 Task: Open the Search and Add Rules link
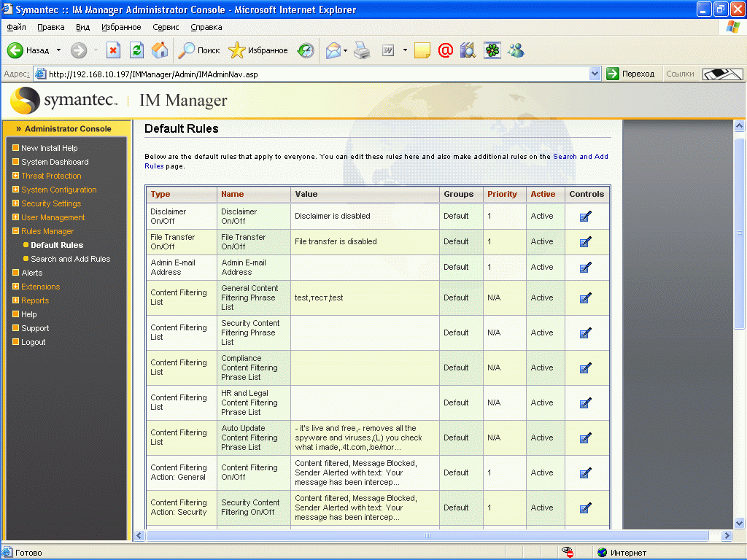click(70, 259)
